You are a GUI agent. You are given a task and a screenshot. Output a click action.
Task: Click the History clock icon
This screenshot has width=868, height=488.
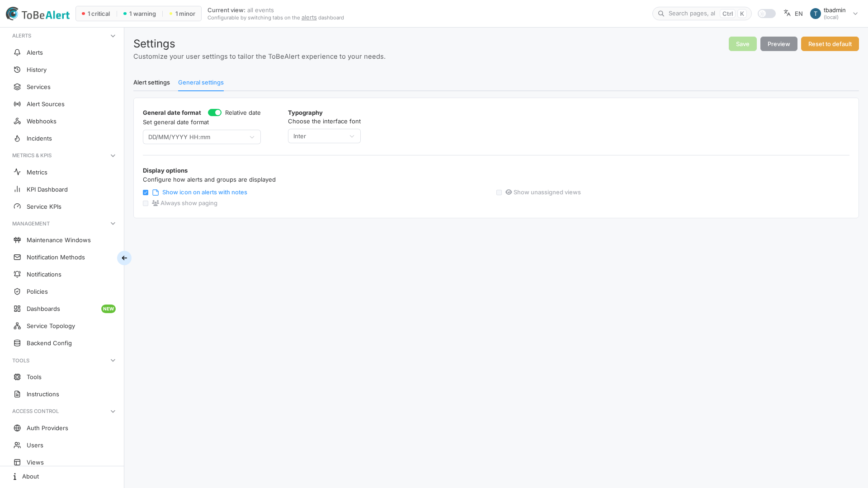pyautogui.click(x=17, y=70)
